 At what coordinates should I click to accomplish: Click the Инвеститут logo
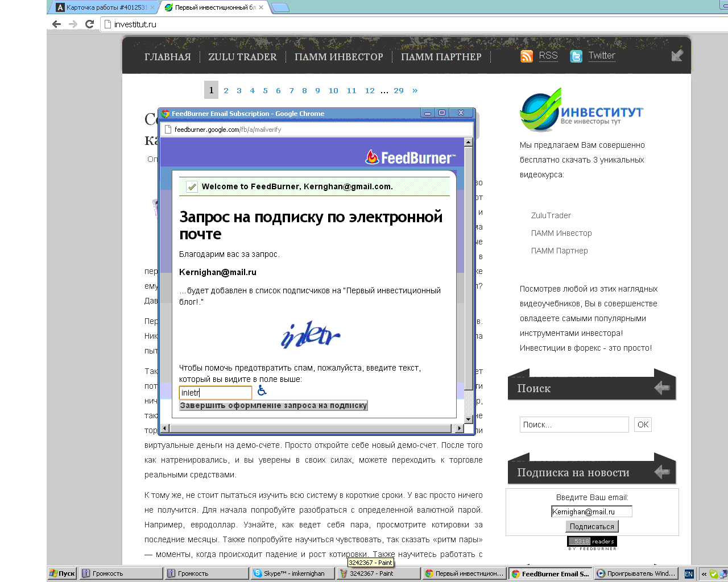(581, 110)
